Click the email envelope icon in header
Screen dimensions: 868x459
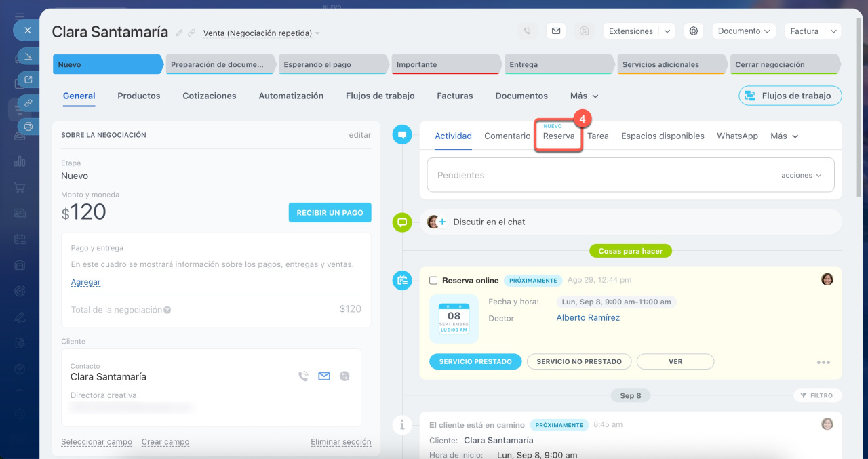pyautogui.click(x=556, y=31)
